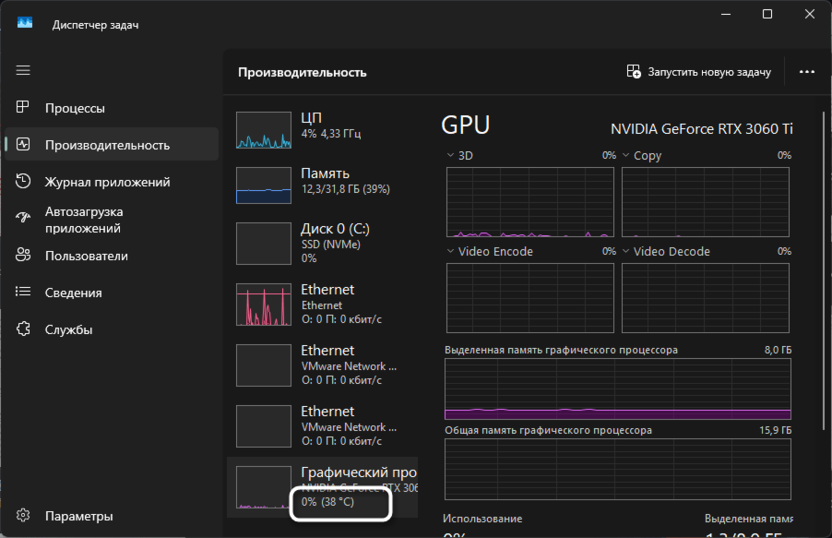Open Параметры settings gear

point(23,516)
